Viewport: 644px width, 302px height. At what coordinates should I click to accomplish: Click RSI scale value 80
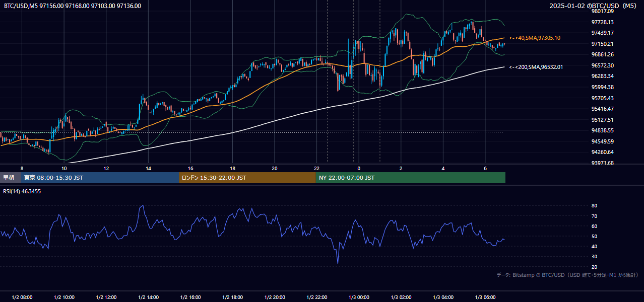coord(594,206)
